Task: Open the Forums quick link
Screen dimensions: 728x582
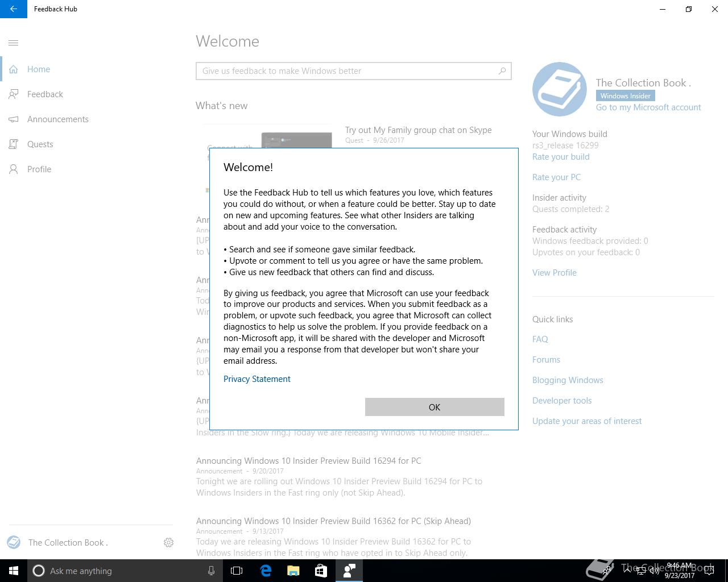Action: pos(546,360)
